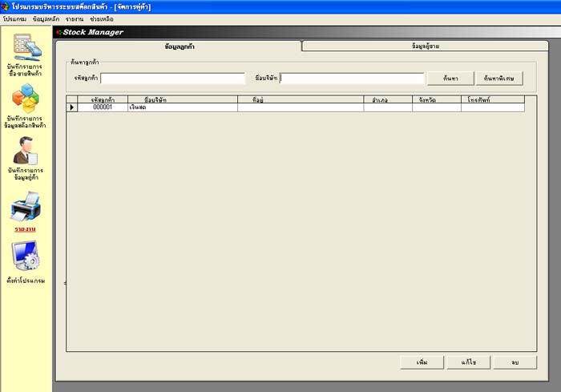Click the printer icon for reports
The height and width of the screenshot is (392, 561).
(25, 207)
